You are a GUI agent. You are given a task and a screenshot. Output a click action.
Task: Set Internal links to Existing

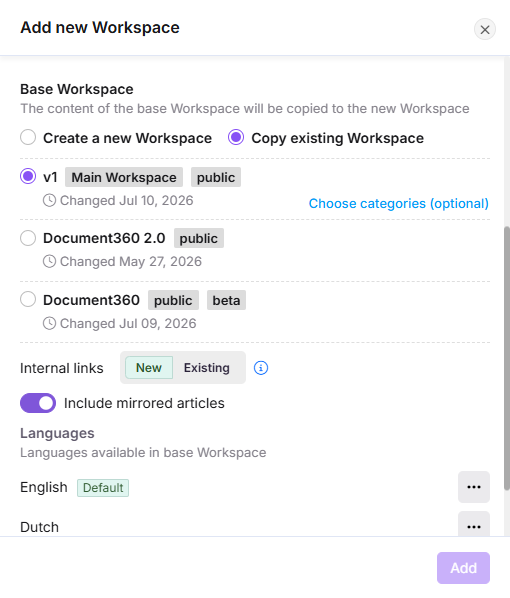(x=207, y=368)
